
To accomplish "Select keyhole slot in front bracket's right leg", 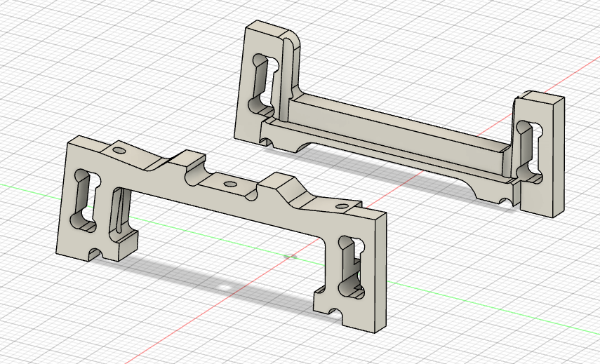I will pyautogui.click(x=352, y=267).
